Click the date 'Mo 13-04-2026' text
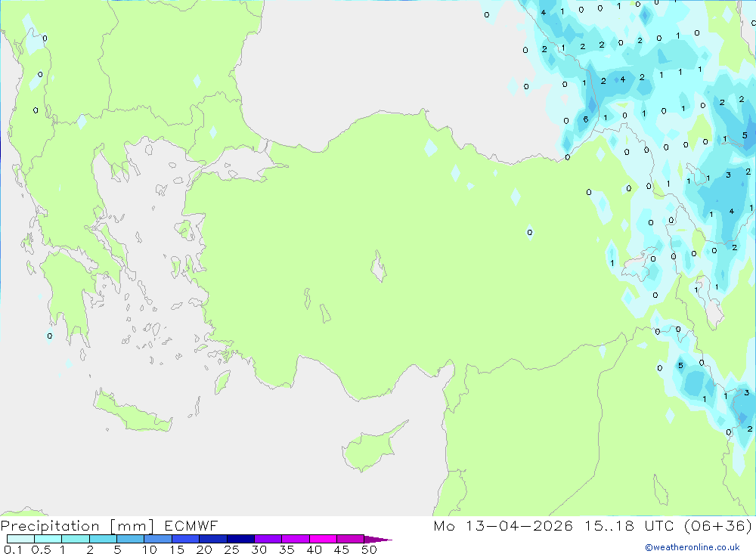Viewport: 756px width, 554px height. click(503, 525)
